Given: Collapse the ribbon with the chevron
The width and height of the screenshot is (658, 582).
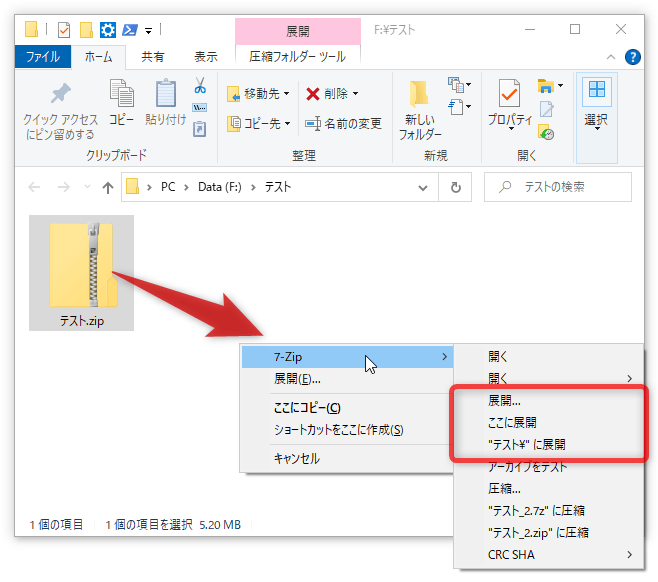Looking at the screenshot, I should tap(611, 57).
